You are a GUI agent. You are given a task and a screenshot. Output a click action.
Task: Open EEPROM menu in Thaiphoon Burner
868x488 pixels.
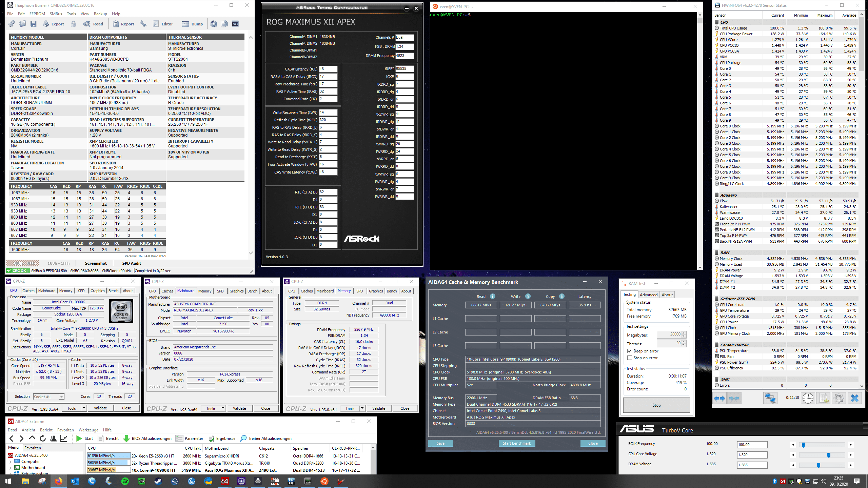[37, 14]
